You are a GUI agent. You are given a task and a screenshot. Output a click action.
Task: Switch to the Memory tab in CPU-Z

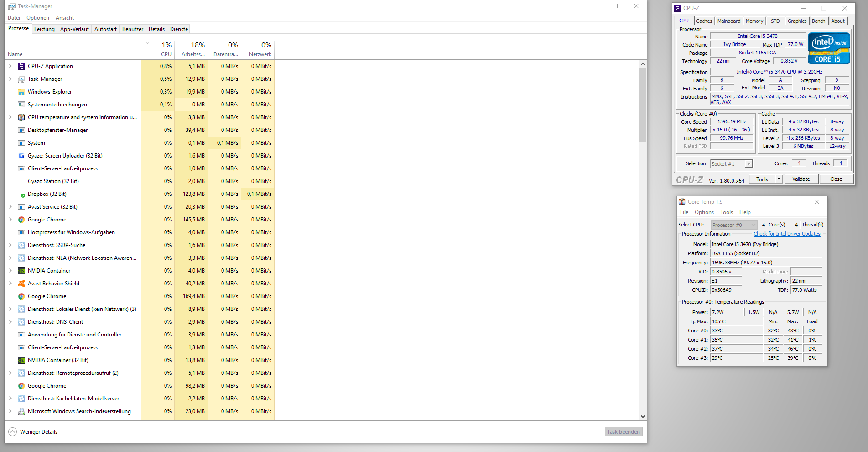click(x=754, y=21)
